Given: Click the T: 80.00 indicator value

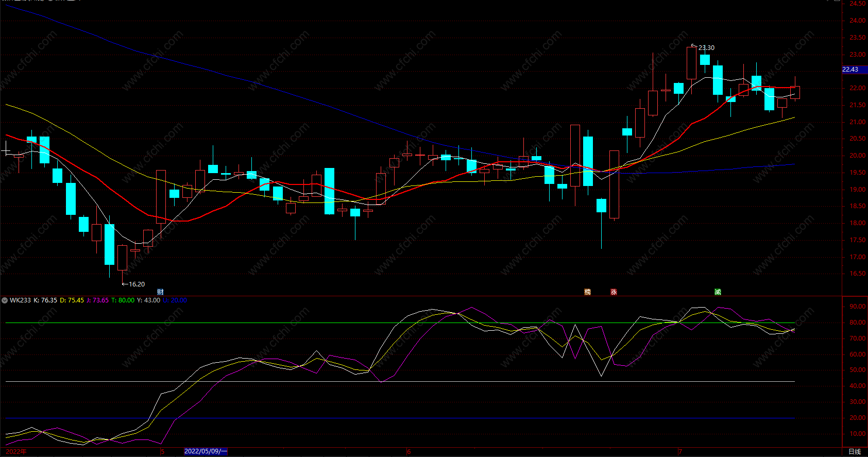Looking at the screenshot, I should 123,300.
